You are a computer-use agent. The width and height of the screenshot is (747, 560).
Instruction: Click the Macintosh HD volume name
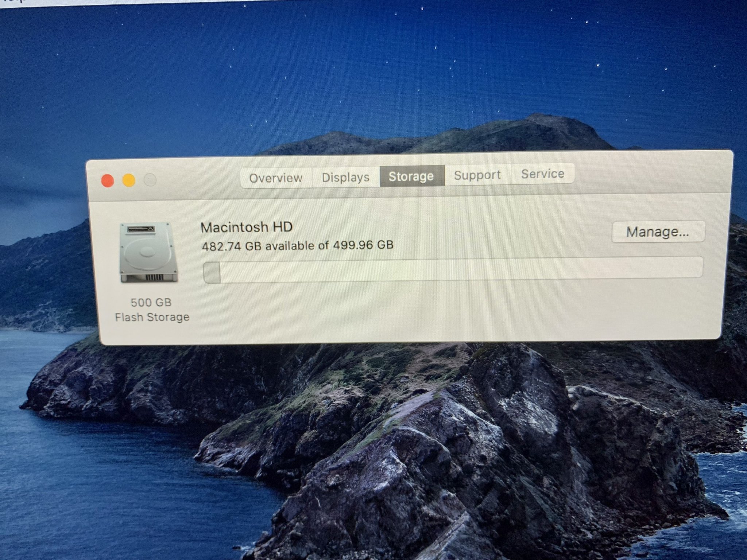(x=247, y=227)
